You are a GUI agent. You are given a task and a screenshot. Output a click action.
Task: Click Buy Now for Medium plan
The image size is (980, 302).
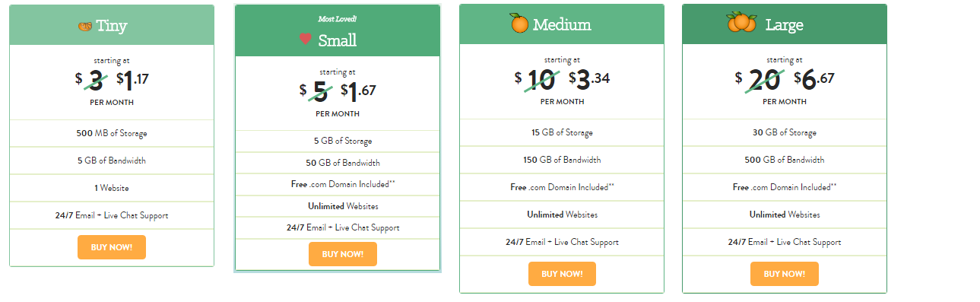pyautogui.click(x=562, y=274)
